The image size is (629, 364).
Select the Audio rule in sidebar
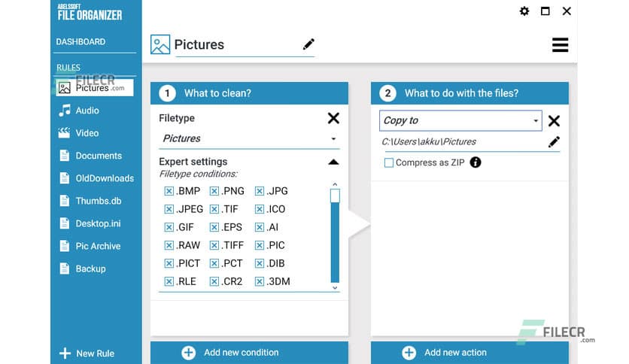[87, 111]
